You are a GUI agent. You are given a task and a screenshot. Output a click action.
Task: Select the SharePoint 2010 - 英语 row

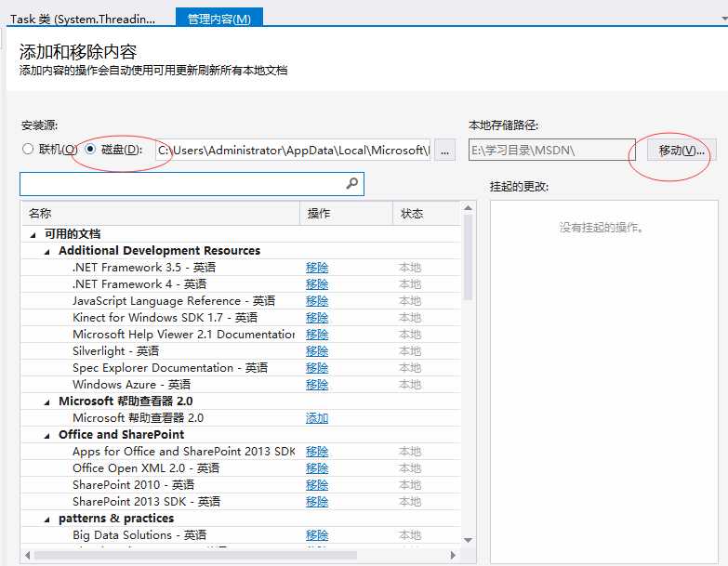[242, 485]
